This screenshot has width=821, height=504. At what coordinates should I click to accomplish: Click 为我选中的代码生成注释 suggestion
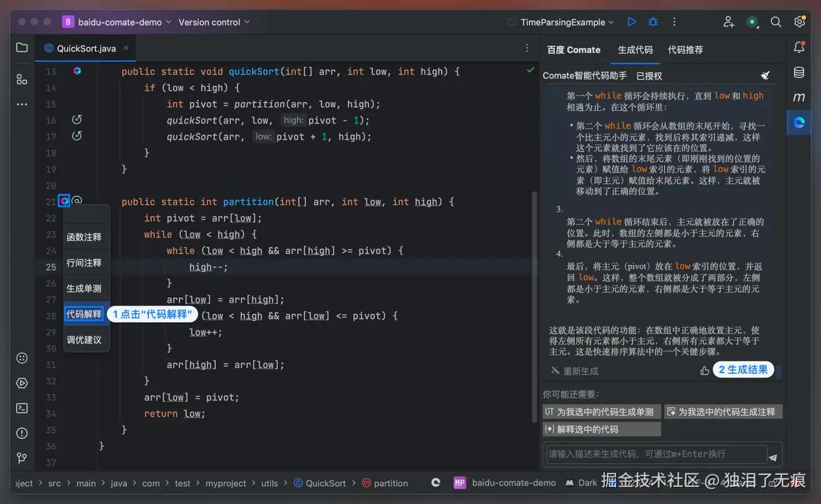tap(723, 412)
